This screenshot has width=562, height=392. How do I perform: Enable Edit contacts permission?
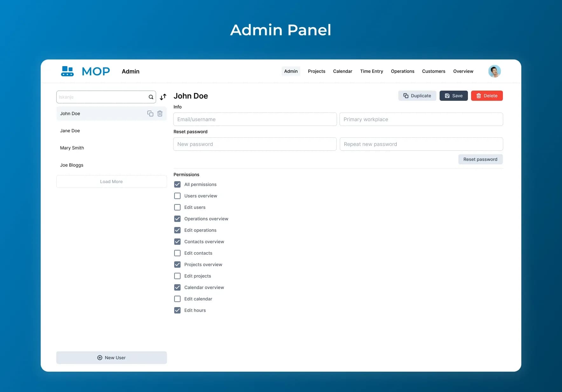click(177, 253)
